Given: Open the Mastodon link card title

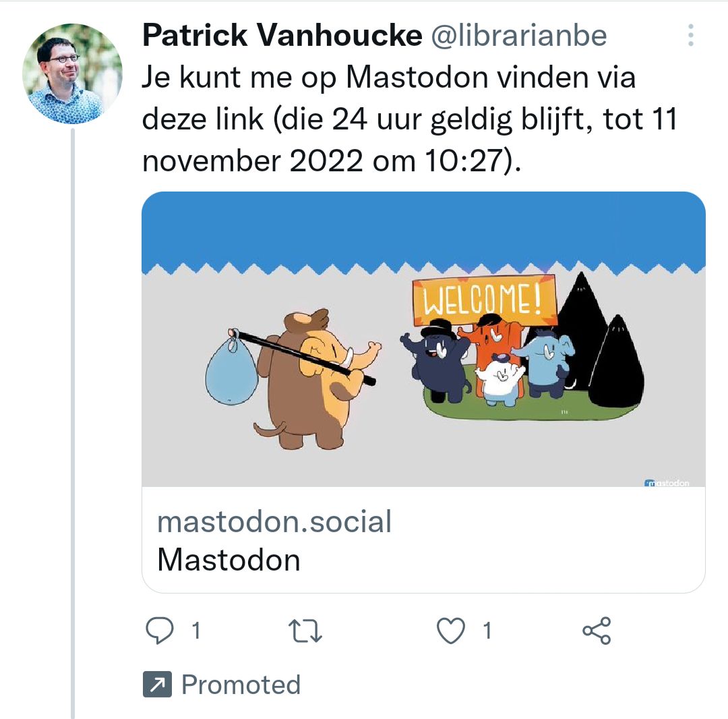Looking at the screenshot, I should coord(229,560).
